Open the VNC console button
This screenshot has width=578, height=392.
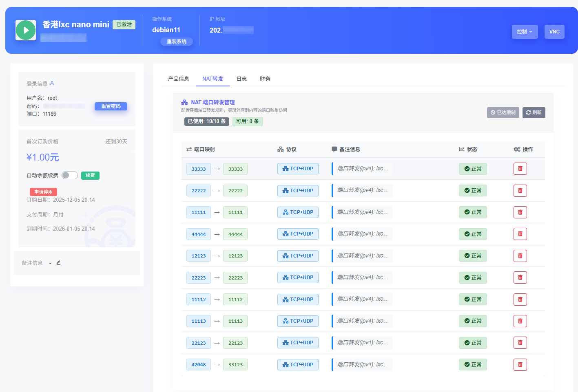[x=554, y=32]
